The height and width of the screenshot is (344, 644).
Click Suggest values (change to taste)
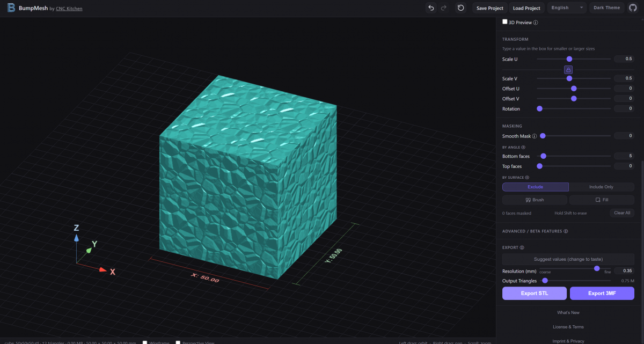(568, 259)
